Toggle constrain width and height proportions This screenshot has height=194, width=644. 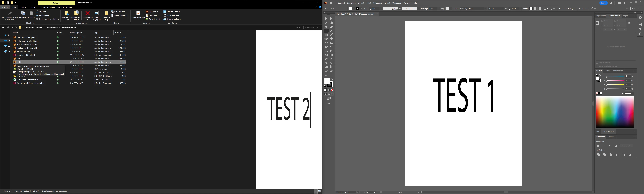click(629, 23)
